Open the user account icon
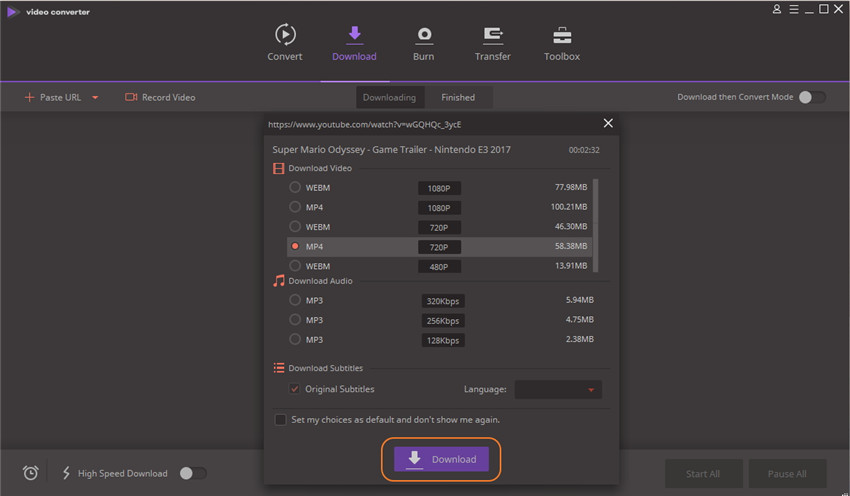The height and width of the screenshot is (496, 850). [x=777, y=9]
